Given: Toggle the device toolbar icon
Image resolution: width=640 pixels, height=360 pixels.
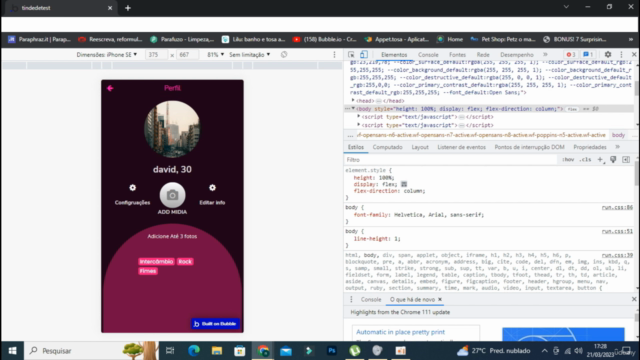Looking at the screenshot, I should point(364,55).
